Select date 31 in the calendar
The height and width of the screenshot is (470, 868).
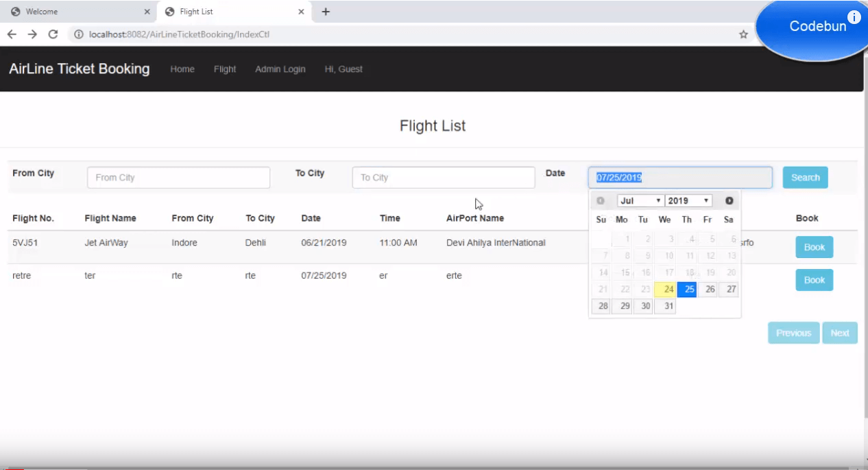[x=664, y=306]
